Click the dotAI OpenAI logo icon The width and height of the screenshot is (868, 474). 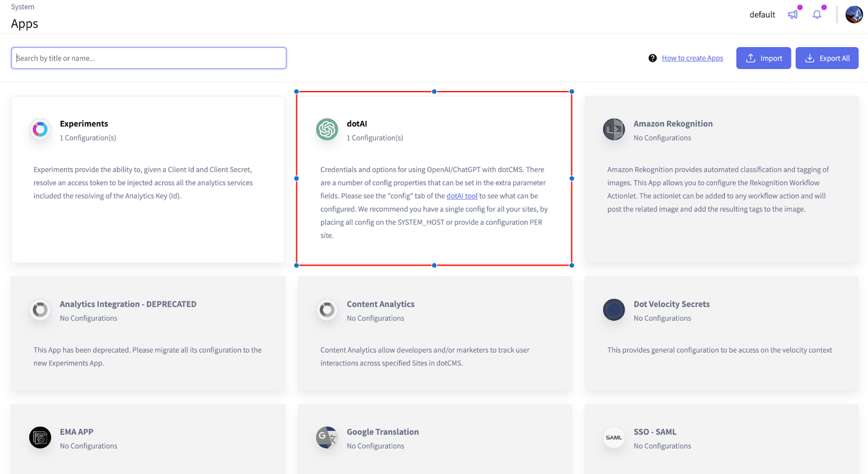point(327,130)
